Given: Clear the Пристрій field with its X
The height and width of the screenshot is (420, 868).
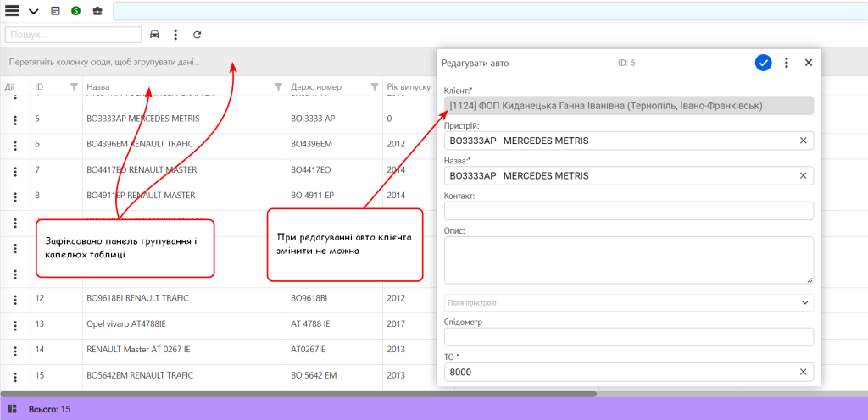Looking at the screenshot, I should point(804,141).
